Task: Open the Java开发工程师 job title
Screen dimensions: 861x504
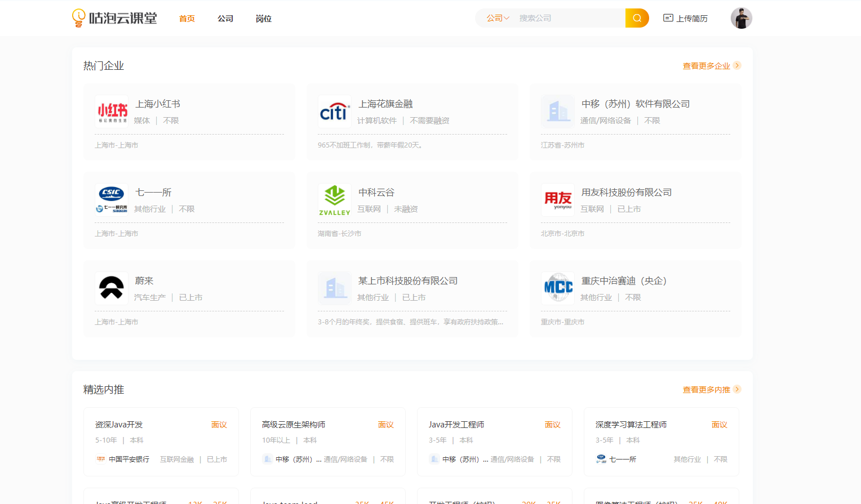Action: [x=456, y=425]
